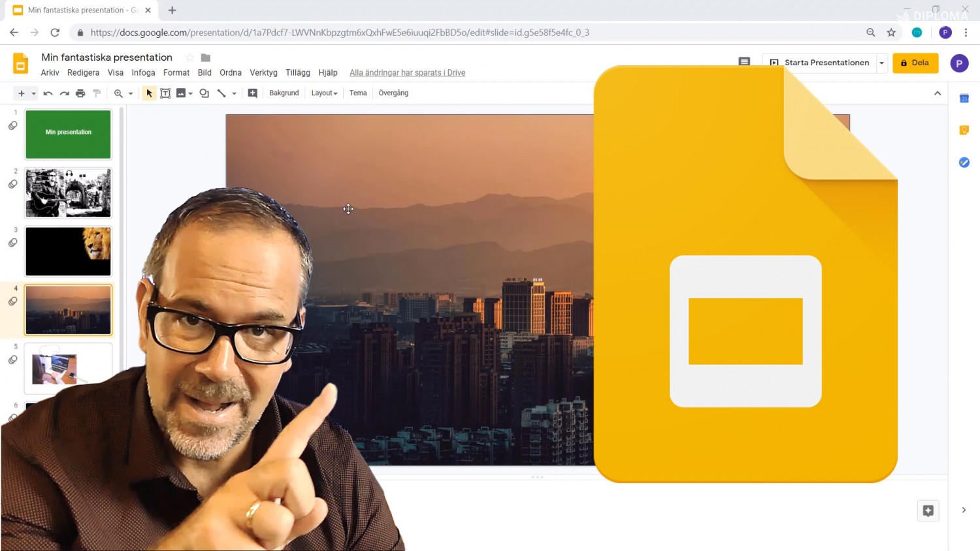Click the move-to-folder icon beside the title
This screenshot has width=980, height=551.
pyautogui.click(x=206, y=57)
